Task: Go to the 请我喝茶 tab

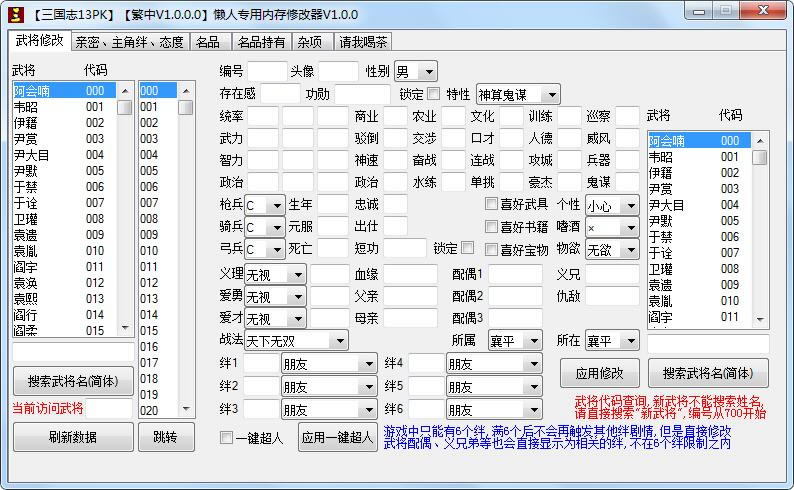Action: (363, 42)
